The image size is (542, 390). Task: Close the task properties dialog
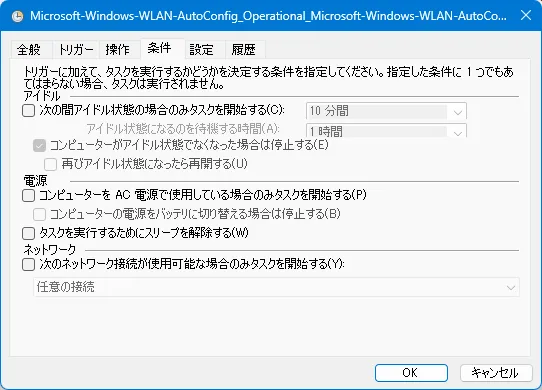pyautogui.click(x=526, y=16)
